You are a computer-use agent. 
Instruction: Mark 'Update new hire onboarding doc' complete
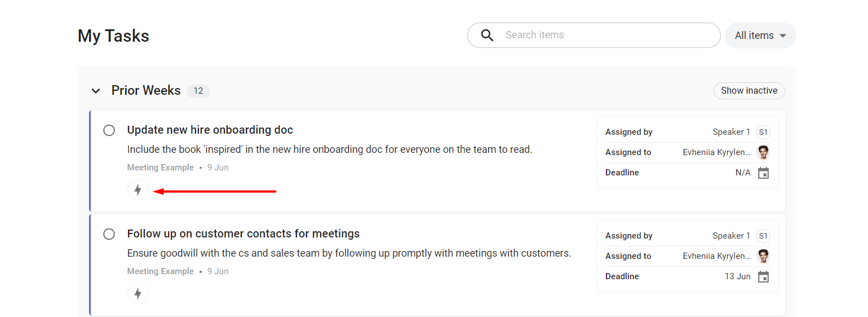click(109, 130)
